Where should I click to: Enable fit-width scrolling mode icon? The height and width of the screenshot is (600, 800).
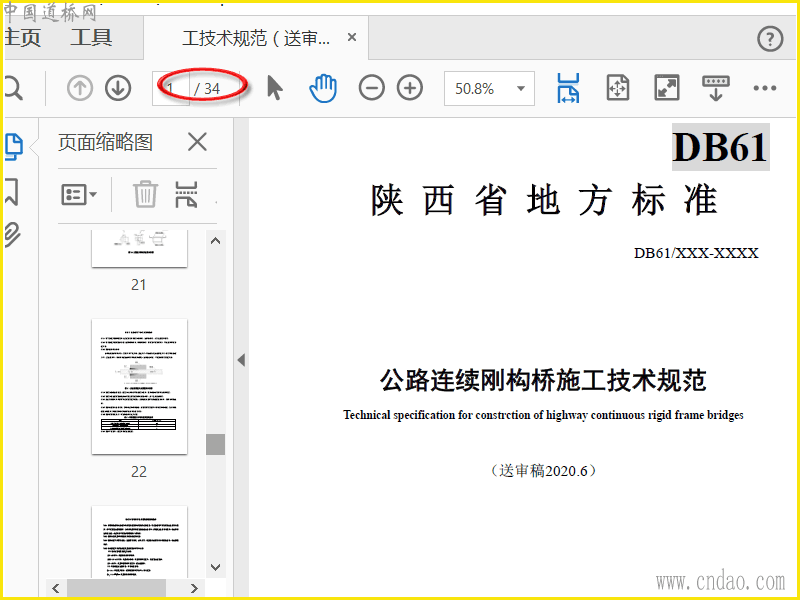[x=568, y=88]
